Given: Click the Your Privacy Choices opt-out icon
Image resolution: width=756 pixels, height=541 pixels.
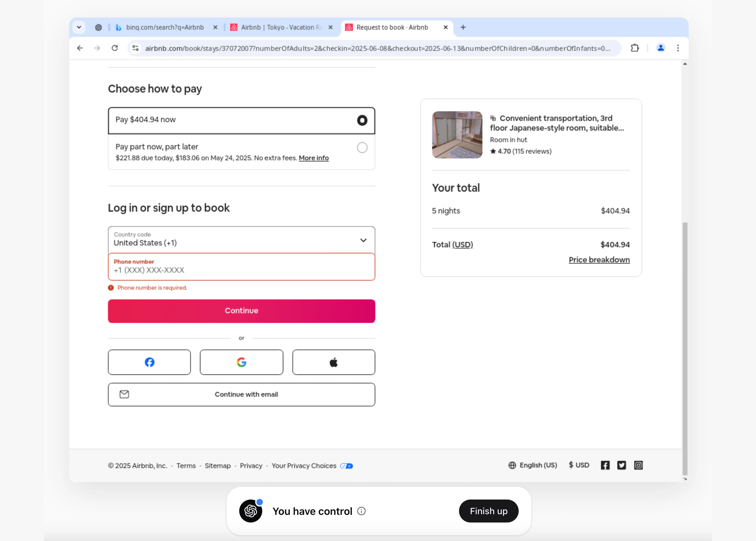Looking at the screenshot, I should [346, 466].
